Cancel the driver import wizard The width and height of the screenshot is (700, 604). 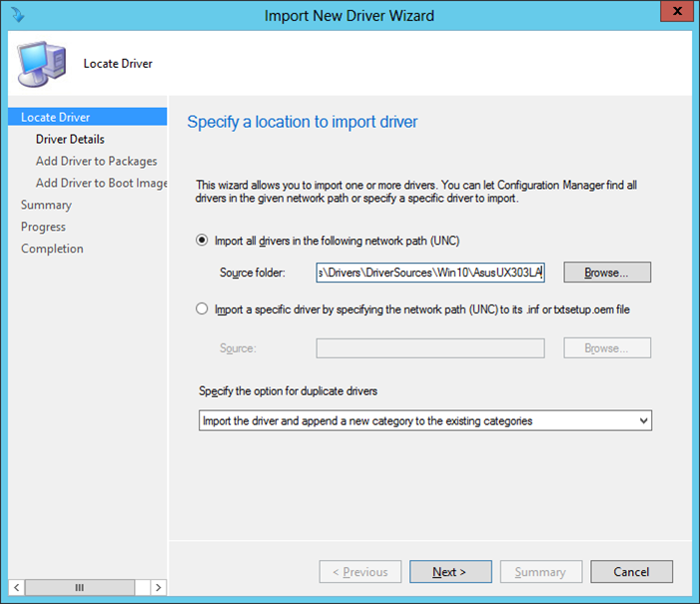(x=631, y=572)
